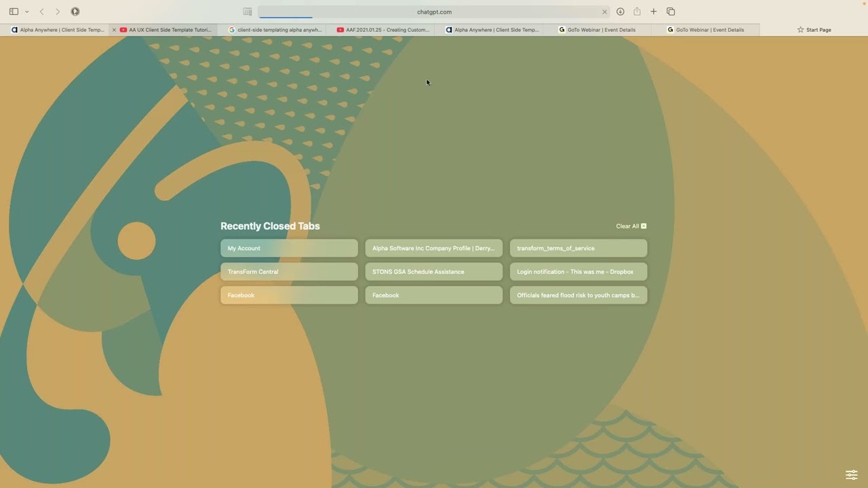Screen dimensions: 868x488
Task: Open the Share menu
Action: pyautogui.click(x=637, y=12)
